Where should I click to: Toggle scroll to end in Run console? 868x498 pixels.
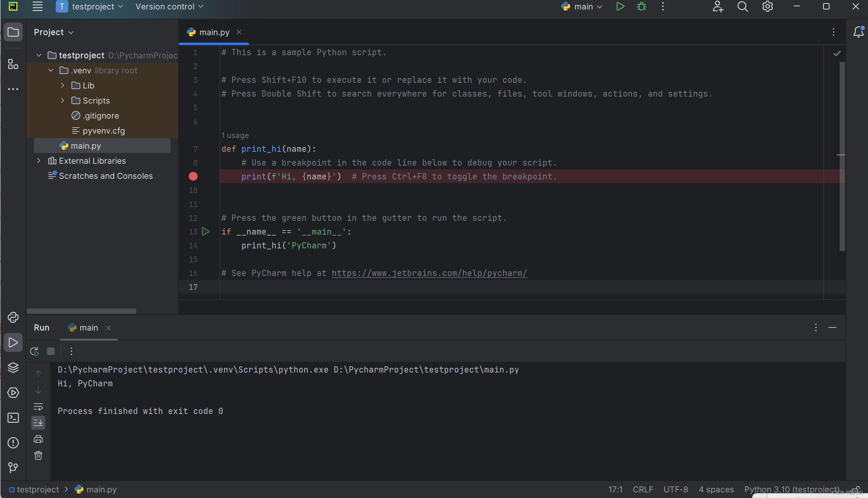pos(38,423)
